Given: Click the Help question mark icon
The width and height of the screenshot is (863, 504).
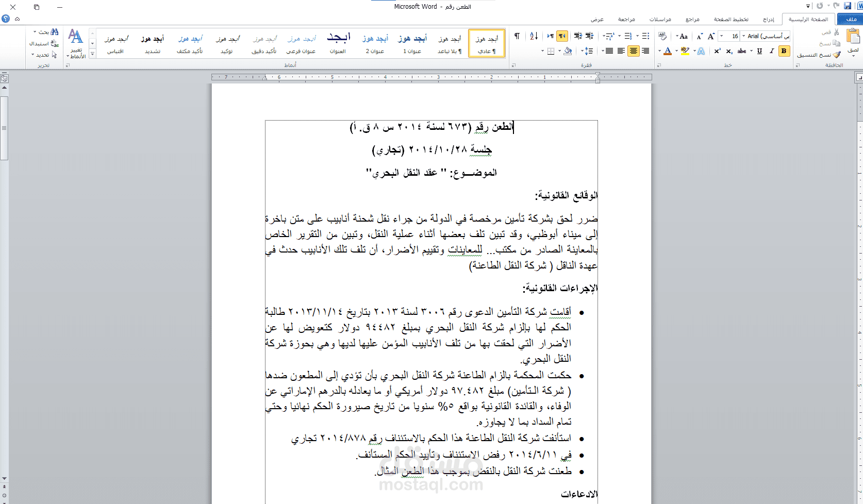Looking at the screenshot, I should [6, 19].
